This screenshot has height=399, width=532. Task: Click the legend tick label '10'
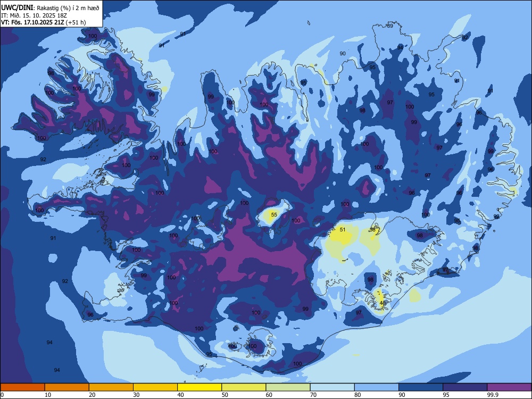tap(48, 395)
